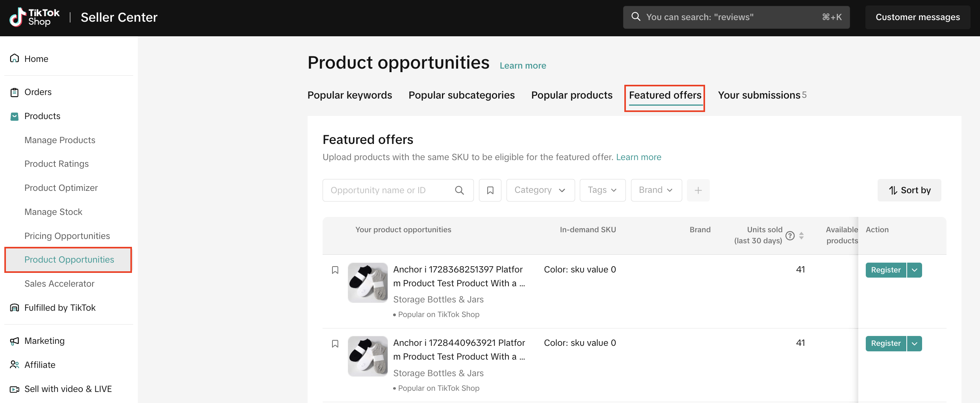Click the TikTok Shop logo
The width and height of the screenshot is (980, 403).
(35, 17)
